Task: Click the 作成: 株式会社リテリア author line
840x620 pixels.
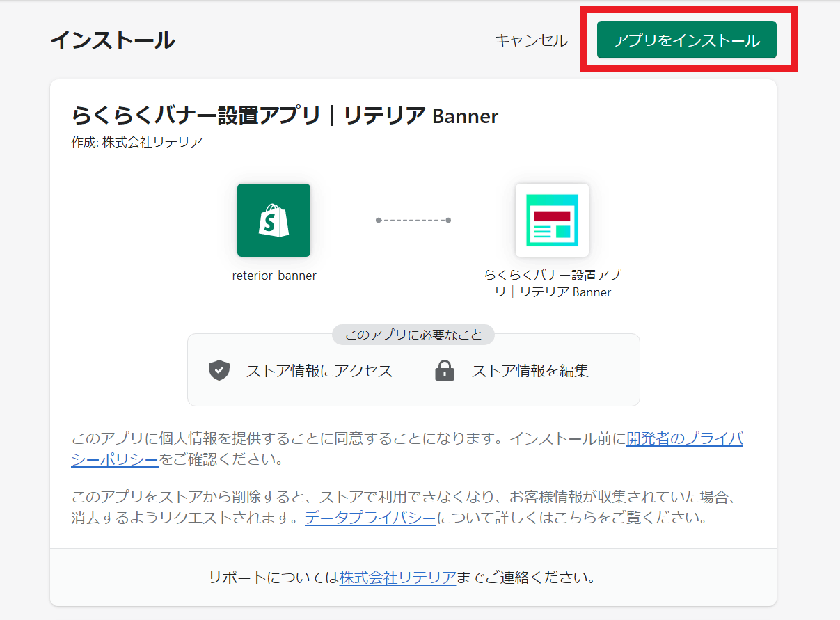Action: coord(137,143)
